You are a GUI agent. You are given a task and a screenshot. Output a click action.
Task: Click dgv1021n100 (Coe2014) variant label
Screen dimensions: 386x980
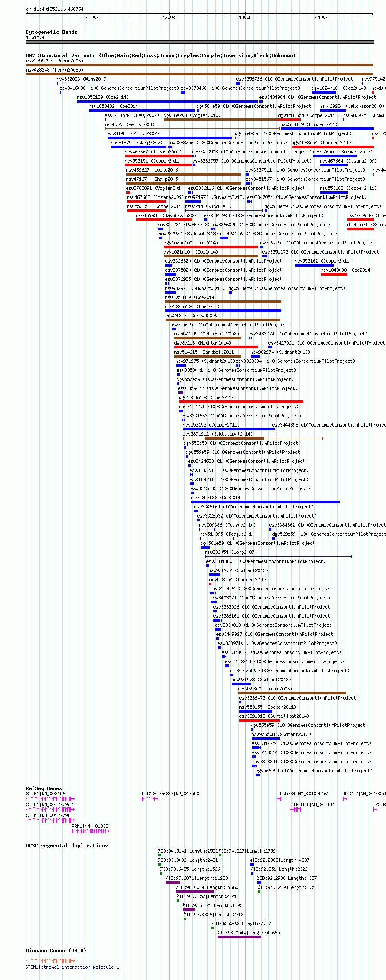[191, 252]
